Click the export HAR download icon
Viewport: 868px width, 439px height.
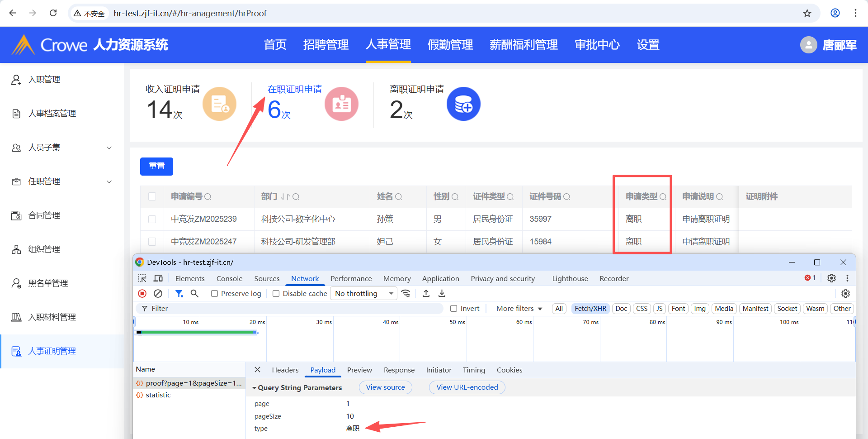(x=442, y=293)
